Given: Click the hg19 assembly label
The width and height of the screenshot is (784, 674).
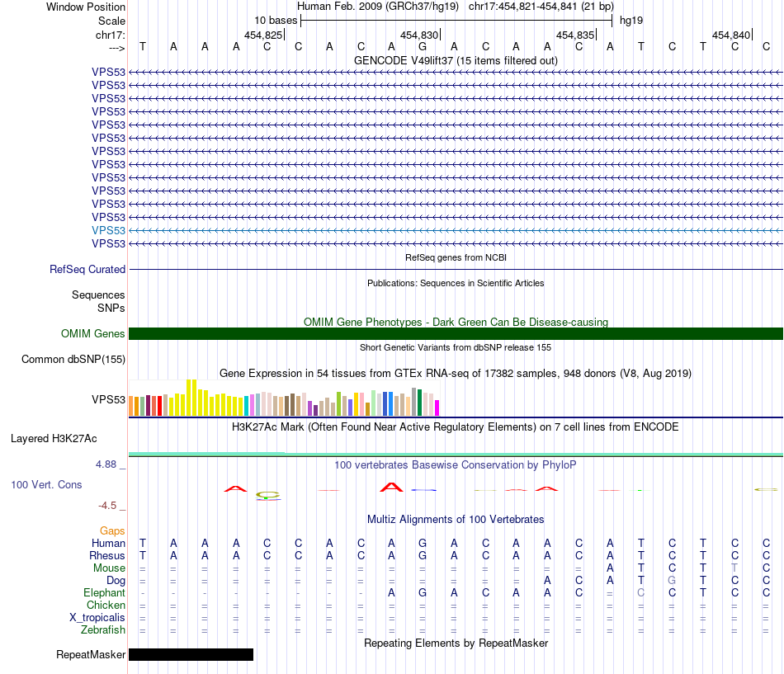Looking at the screenshot, I should point(631,21).
